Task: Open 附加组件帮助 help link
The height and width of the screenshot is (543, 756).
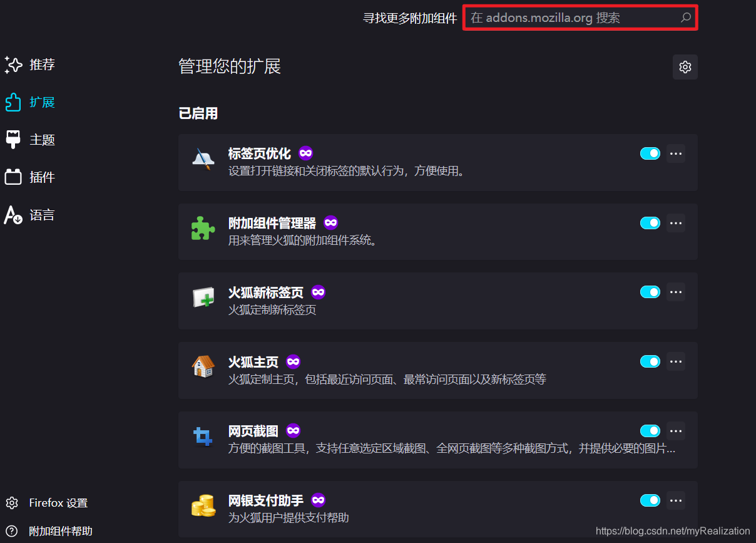Action: [61, 531]
